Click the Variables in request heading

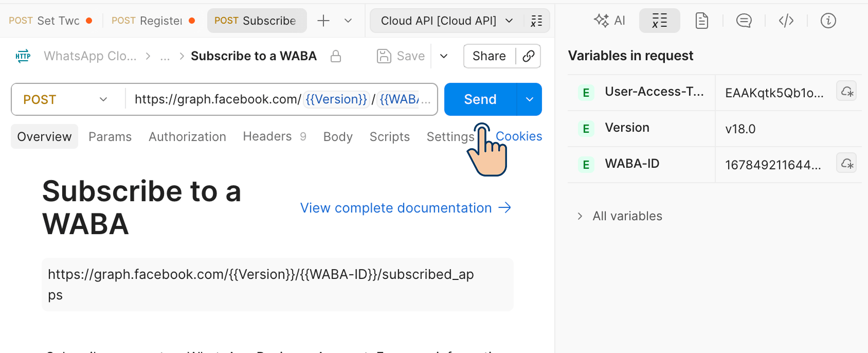(630, 56)
